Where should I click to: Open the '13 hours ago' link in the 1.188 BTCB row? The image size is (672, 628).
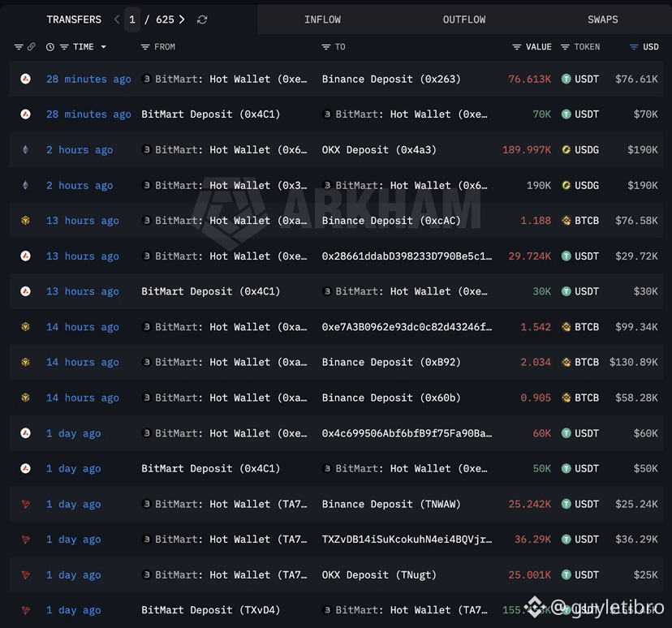point(83,221)
